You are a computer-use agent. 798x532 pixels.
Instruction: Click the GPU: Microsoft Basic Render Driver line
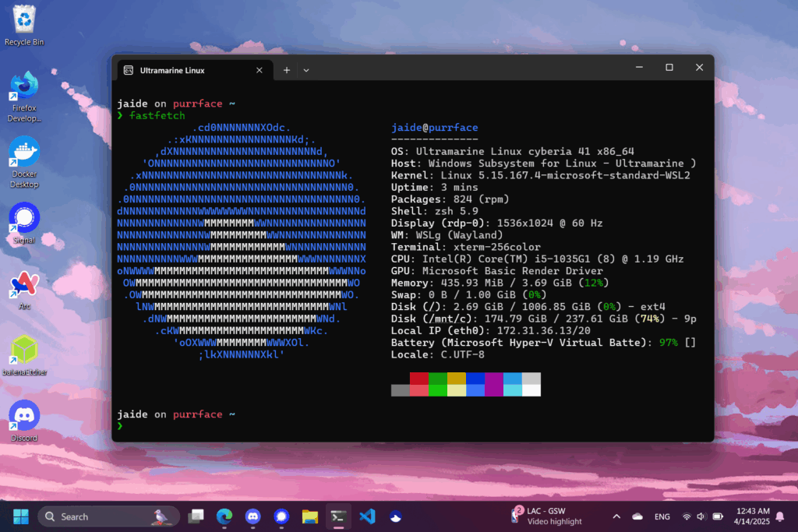496,271
